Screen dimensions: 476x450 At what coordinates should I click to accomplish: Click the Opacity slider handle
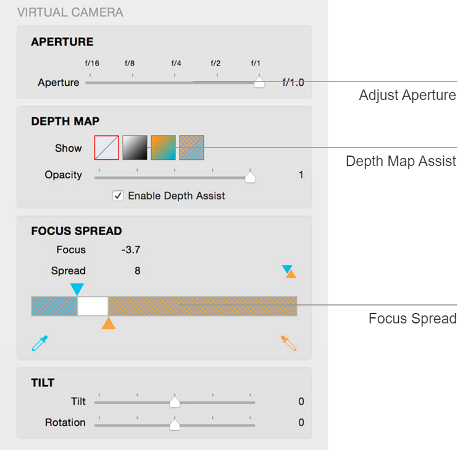click(x=250, y=177)
